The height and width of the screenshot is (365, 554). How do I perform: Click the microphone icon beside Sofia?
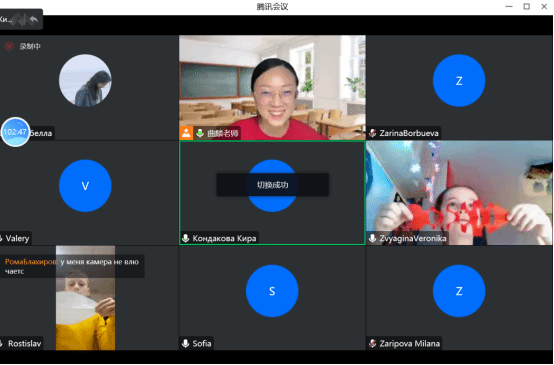(185, 343)
